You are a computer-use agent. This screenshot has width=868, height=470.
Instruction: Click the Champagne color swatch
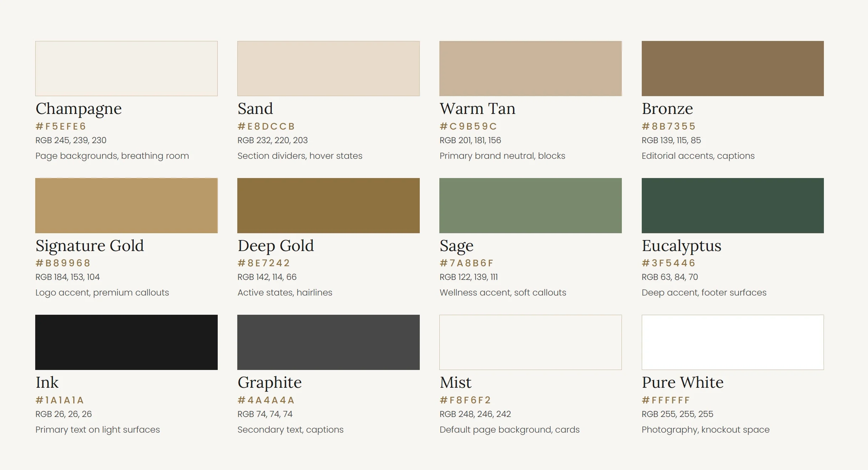(x=126, y=68)
